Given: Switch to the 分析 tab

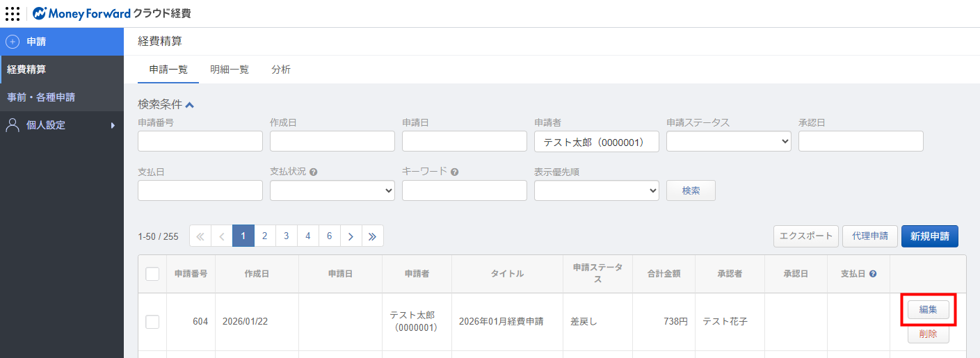Looking at the screenshot, I should click(x=281, y=70).
